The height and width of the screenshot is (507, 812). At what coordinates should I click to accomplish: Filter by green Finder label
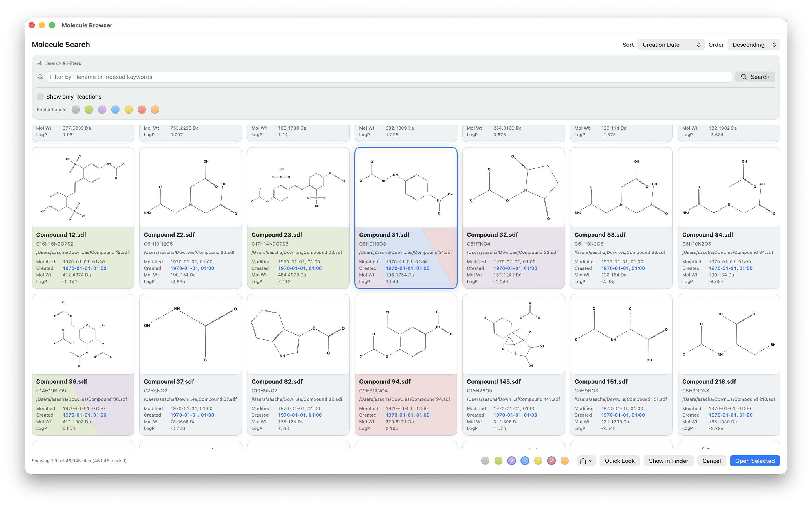pyautogui.click(x=89, y=110)
